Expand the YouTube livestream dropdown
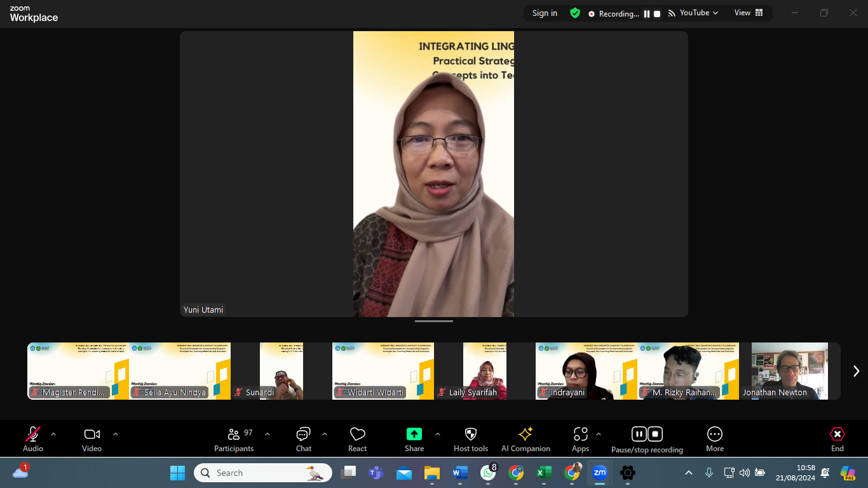Viewport: 868px width, 488px height. (x=693, y=13)
